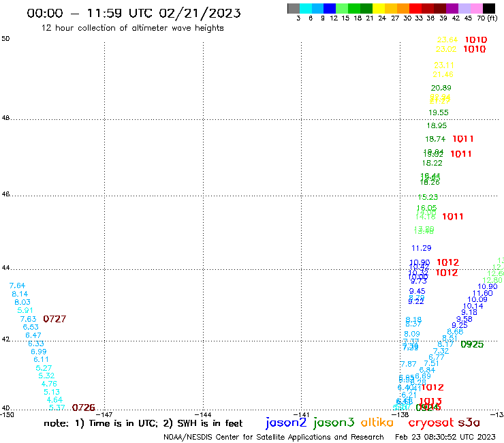Click the NOAA/NESDIS Center credit line
The image size is (504, 443).
pyautogui.click(x=274, y=437)
